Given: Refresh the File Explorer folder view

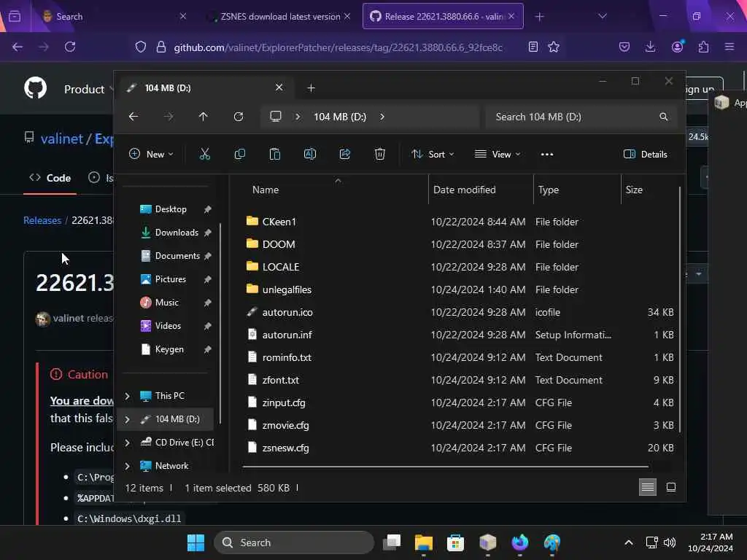Looking at the screenshot, I should tap(239, 117).
